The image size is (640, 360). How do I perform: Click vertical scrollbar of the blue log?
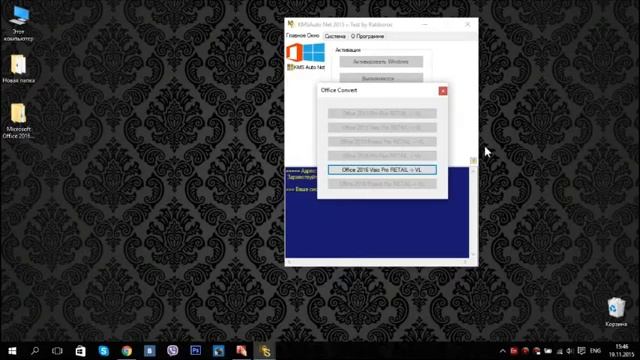473,212
